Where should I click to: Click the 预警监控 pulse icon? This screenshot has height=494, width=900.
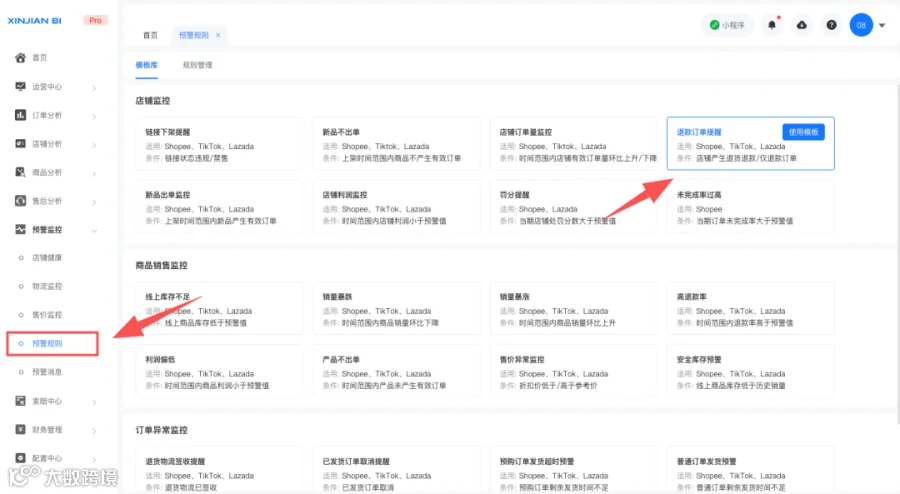[x=20, y=230]
